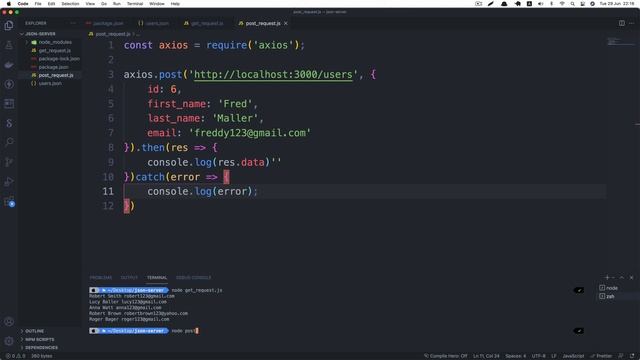Screen dimensions: 640x360
Task: Change the JavaScript language mode
Action: [x=573, y=356]
